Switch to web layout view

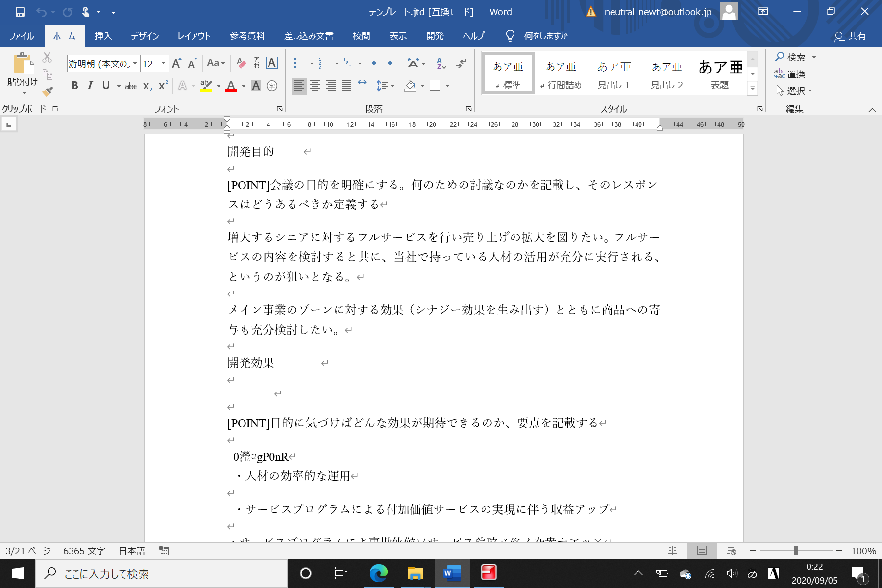tap(731, 551)
